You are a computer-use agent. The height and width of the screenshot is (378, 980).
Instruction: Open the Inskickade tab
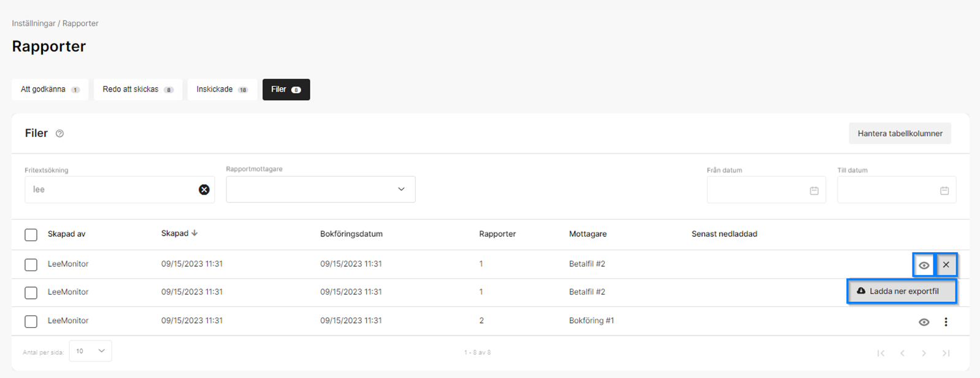click(222, 90)
